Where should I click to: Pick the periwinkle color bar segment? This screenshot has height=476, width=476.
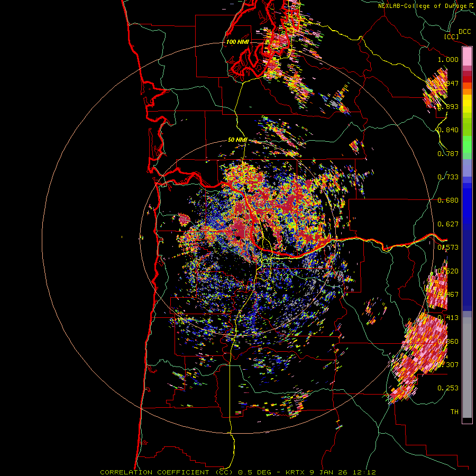(x=467, y=168)
